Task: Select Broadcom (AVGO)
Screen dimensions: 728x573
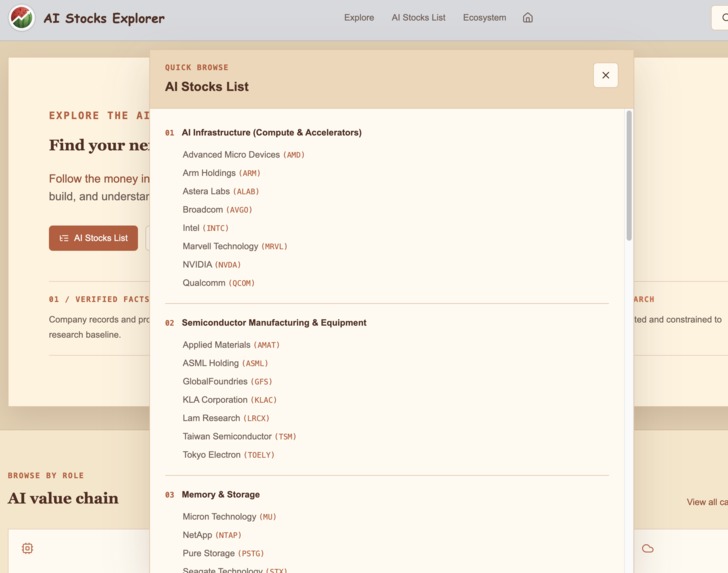Action: (217, 209)
